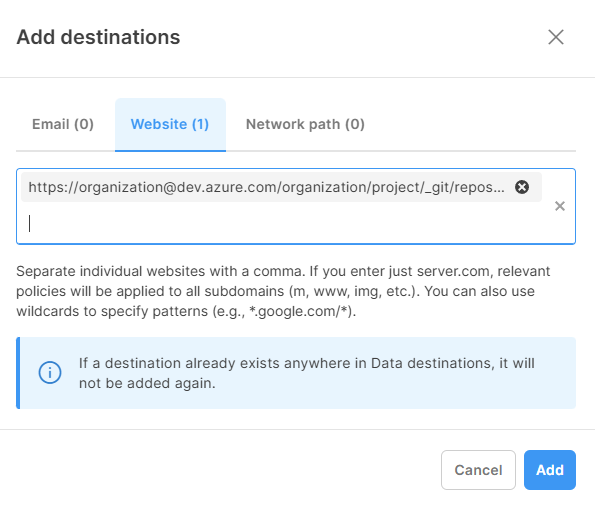Click the blue accent bar of the info banner

pos(18,373)
